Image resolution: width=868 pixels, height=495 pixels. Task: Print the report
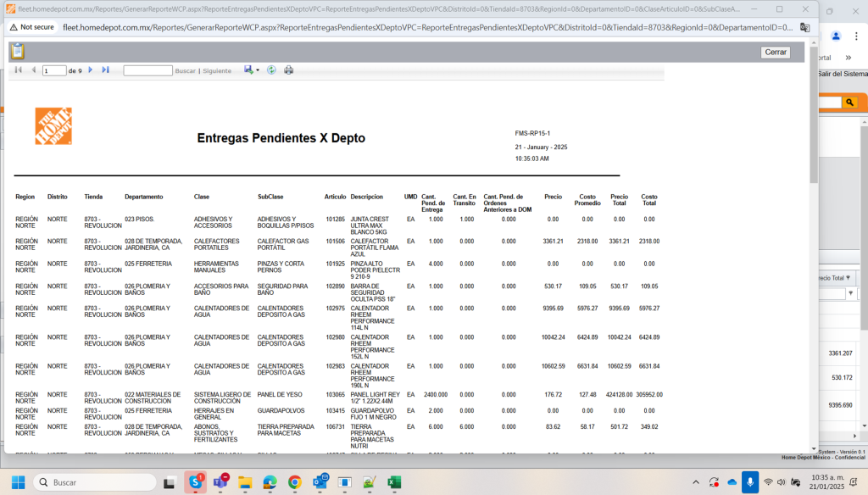coord(288,70)
